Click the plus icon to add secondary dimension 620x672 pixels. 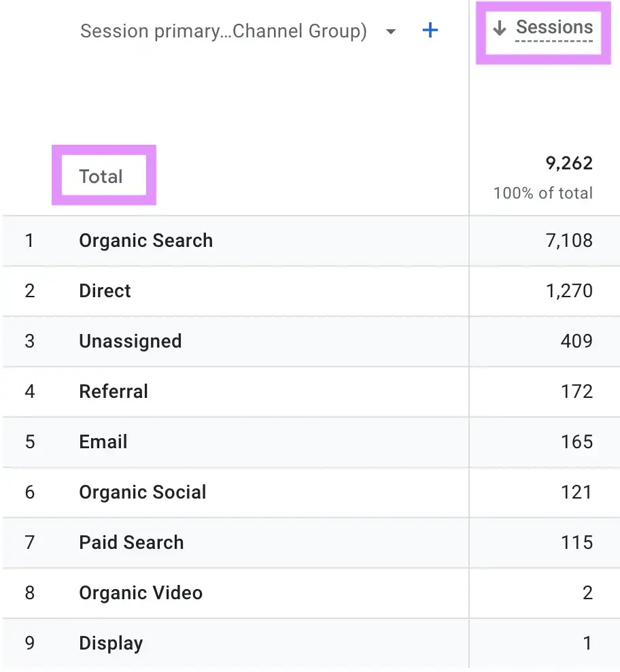click(x=430, y=31)
